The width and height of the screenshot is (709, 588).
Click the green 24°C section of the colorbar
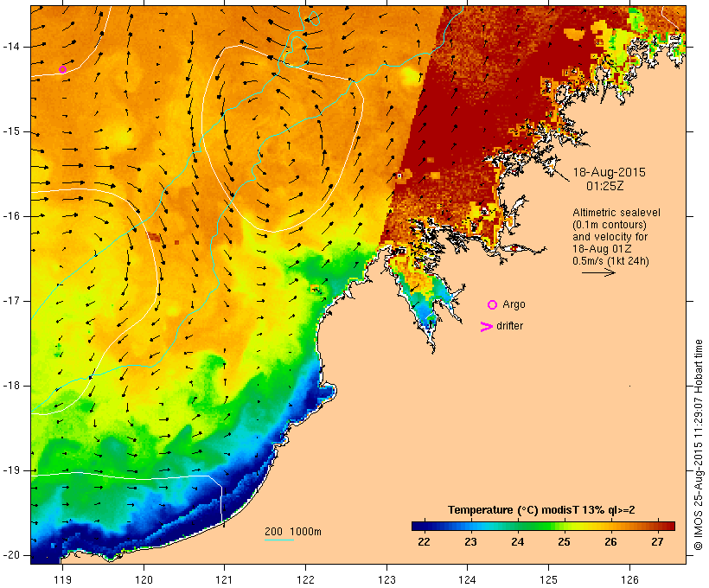pos(517,526)
